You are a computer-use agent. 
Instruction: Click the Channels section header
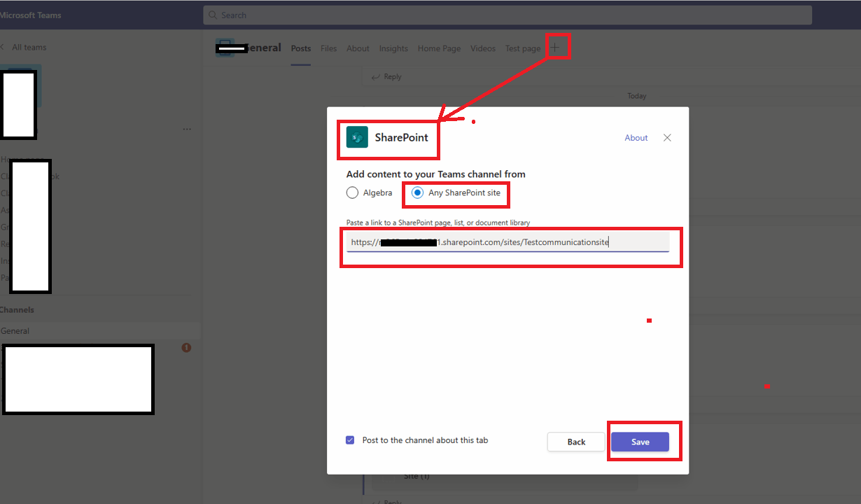pyautogui.click(x=17, y=309)
